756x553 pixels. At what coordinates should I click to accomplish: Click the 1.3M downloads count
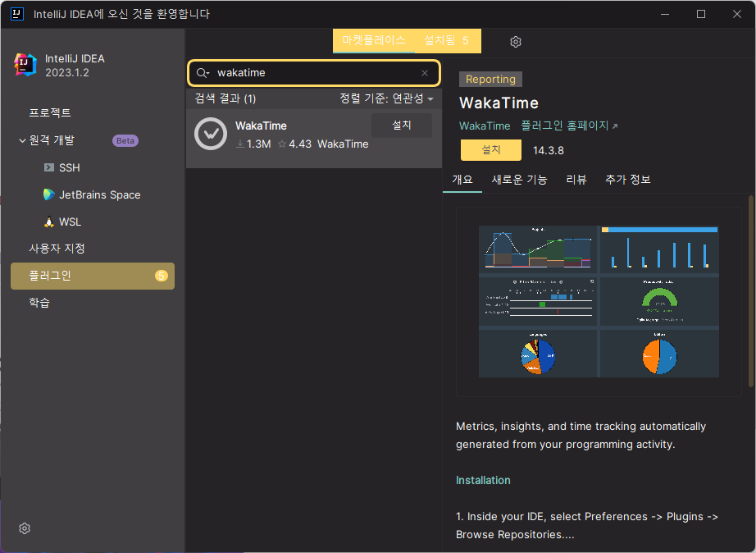[x=254, y=144]
